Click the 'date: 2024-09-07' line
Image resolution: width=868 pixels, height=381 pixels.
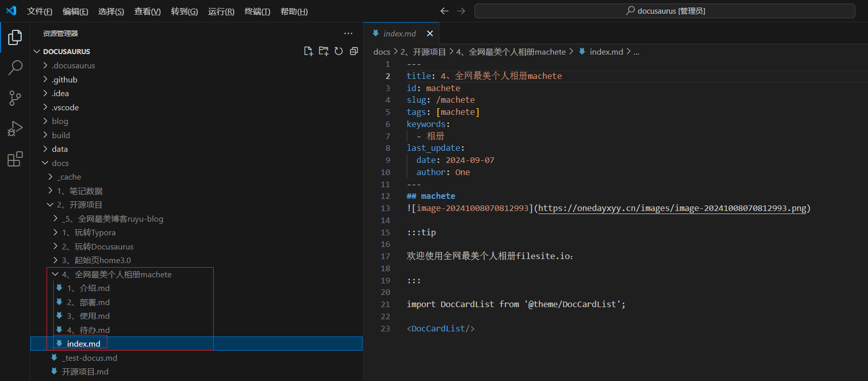click(x=455, y=160)
